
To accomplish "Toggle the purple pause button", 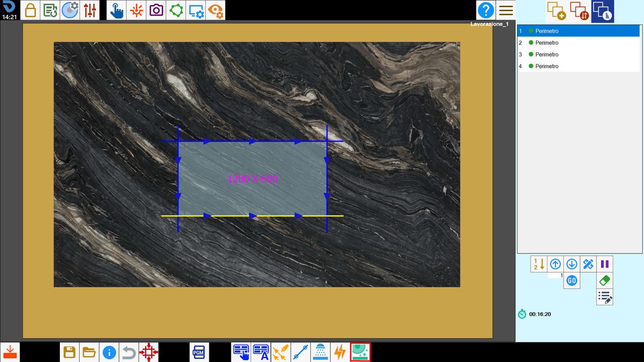I will coord(605,264).
